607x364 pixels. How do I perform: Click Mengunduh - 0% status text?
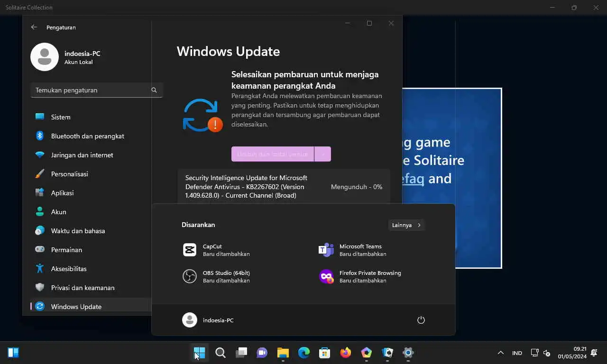357,187
